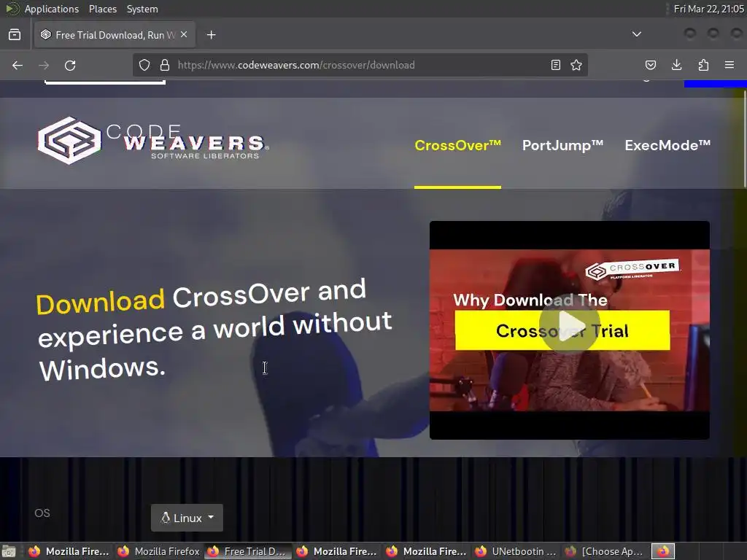Screen dimensions: 747x560
Task: Open the Downloads panel icon
Action: [x=676, y=65]
